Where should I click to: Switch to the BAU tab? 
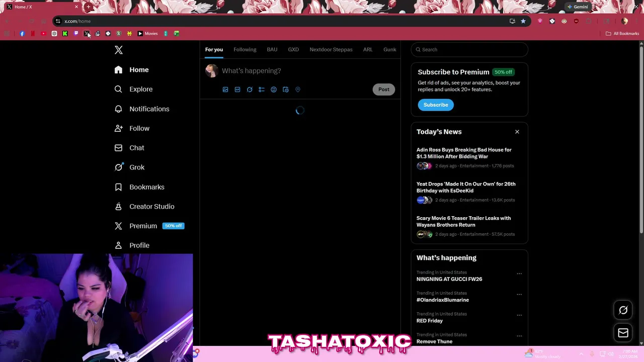tap(272, 49)
